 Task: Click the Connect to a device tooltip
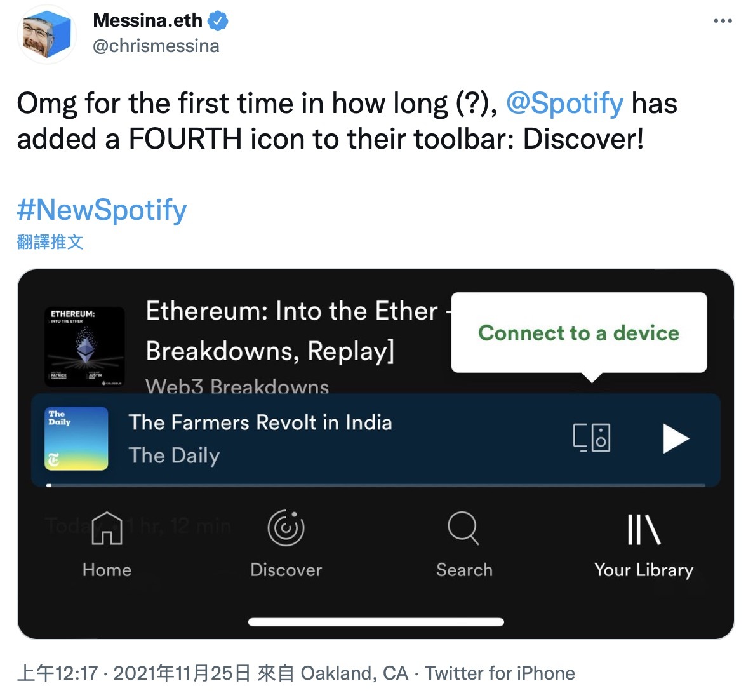pos(578,333)
